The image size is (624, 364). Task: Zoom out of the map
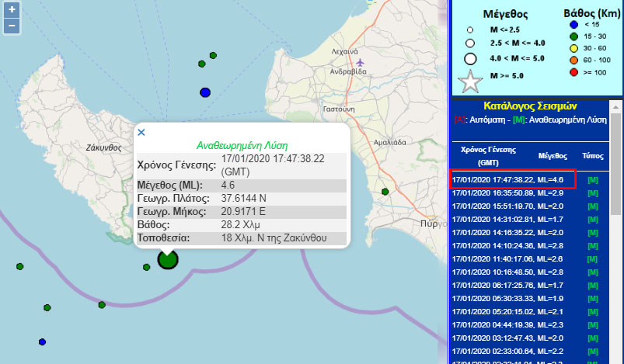point(12,26)
